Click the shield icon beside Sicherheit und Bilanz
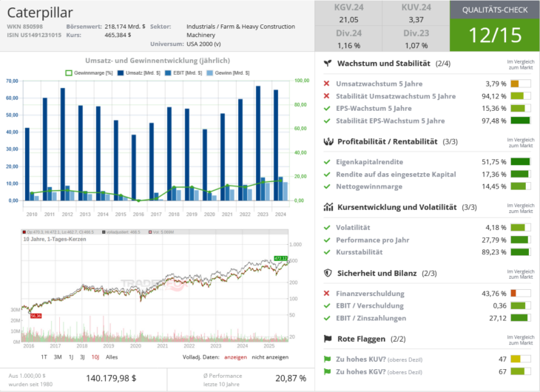This screenshot has height=392, width=540. (x=328, y=273)
